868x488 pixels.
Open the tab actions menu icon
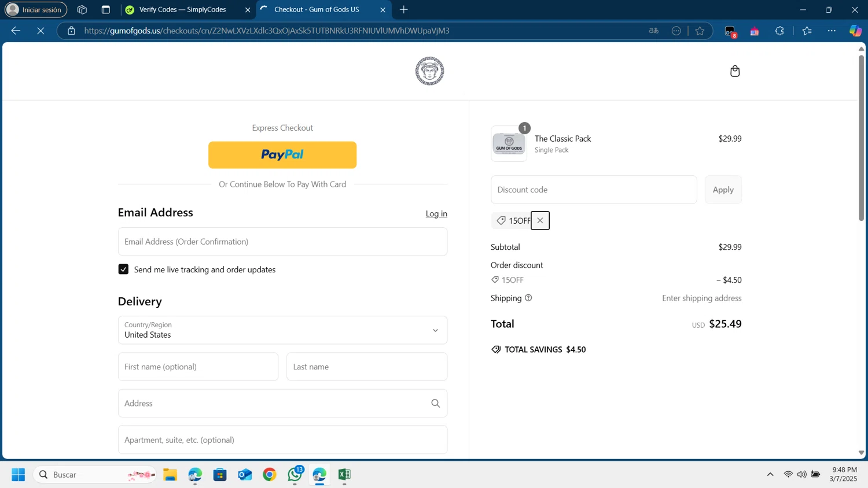[x=105, y=10]
